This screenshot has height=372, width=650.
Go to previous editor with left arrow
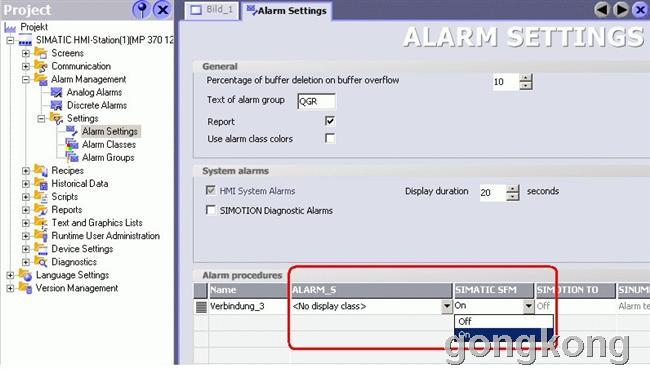(601, 9)
